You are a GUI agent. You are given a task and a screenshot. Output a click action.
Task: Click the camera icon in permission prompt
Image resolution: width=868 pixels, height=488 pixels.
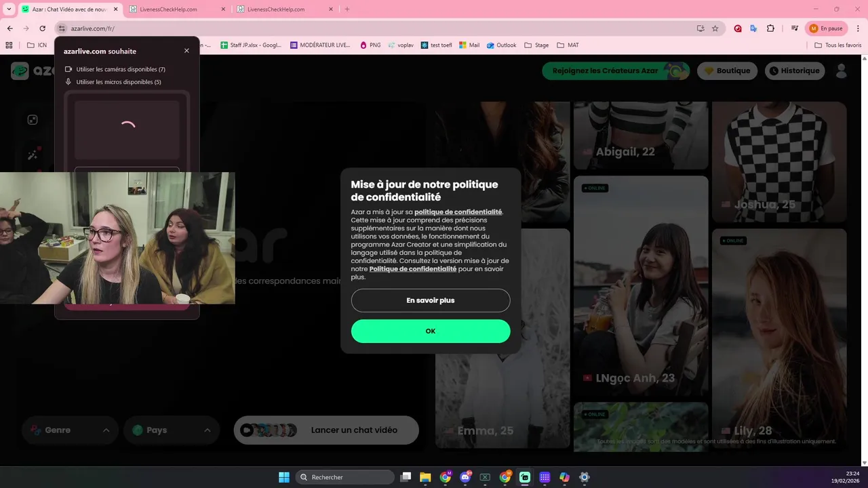[x=68, y=69]
